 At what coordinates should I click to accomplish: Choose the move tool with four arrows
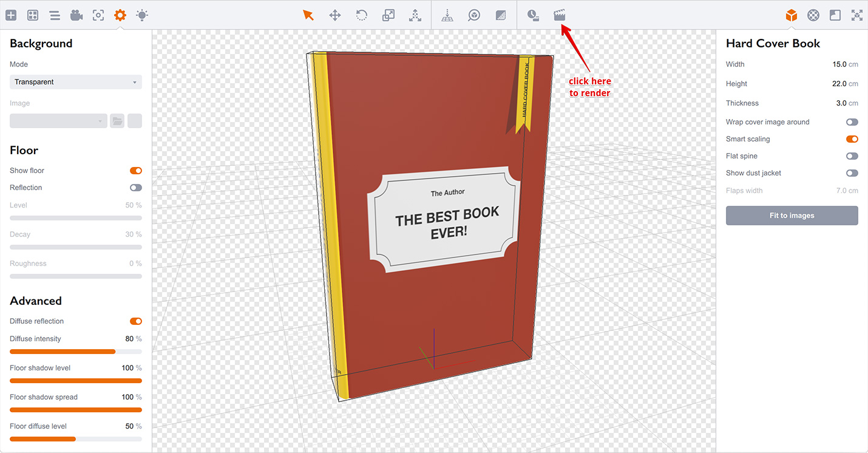[335, 15]
